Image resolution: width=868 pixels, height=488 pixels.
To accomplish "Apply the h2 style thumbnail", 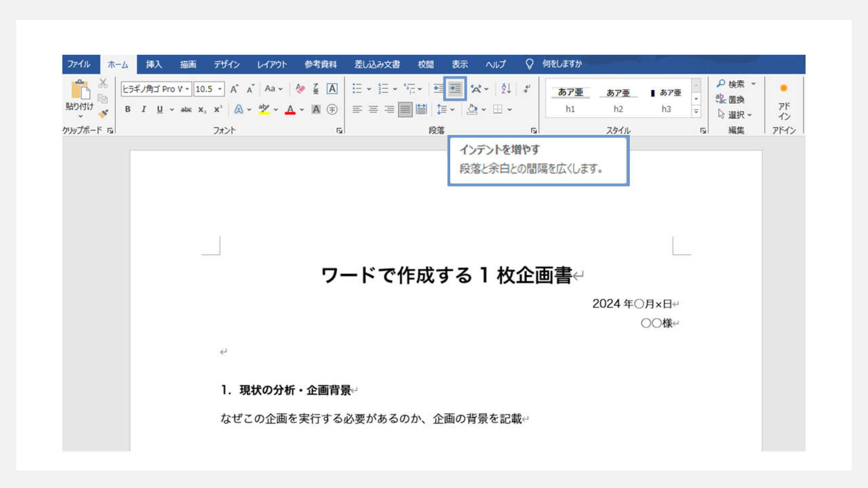I will coord(618,100).
